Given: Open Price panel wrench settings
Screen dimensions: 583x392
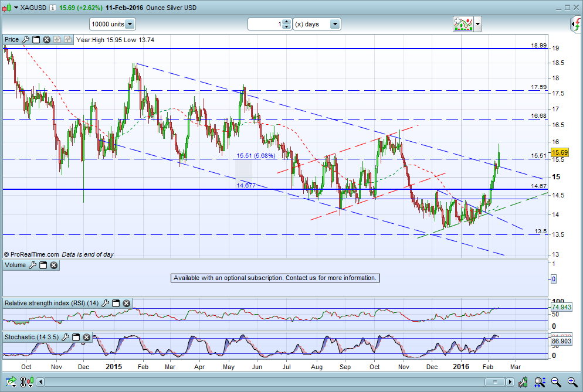Looking at the screenshot, I should 26,39.
